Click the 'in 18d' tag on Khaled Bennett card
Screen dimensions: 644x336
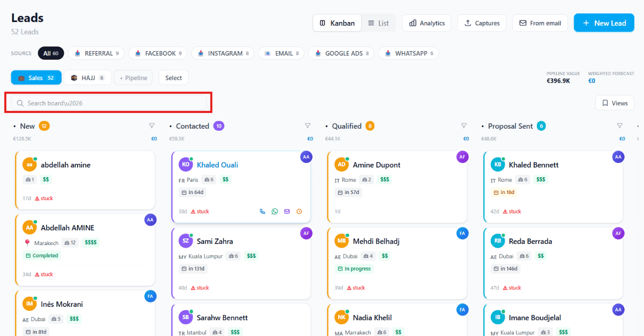coord(504,193)
